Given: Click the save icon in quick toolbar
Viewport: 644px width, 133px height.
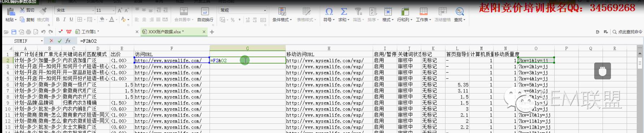Looking at the screenshot, I should [14, 32].
